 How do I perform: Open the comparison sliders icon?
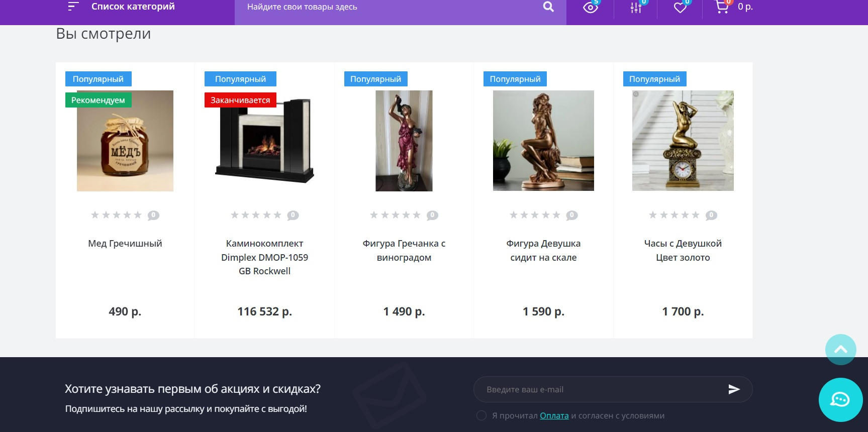tap(636, 7)
